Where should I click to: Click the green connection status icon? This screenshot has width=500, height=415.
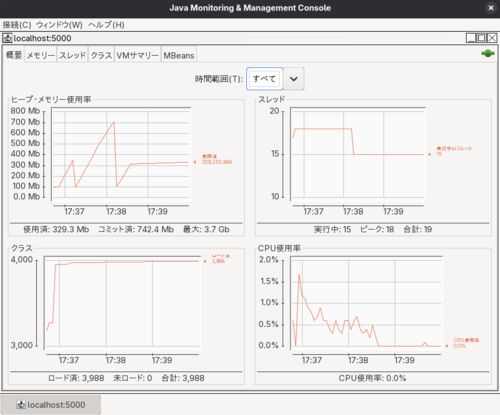pyautogui.click(x=488, y=53)
